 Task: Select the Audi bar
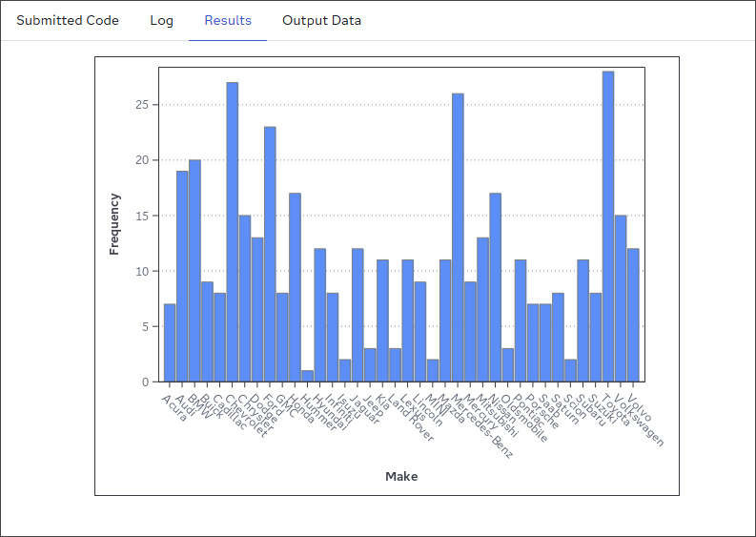coord(182,277)
